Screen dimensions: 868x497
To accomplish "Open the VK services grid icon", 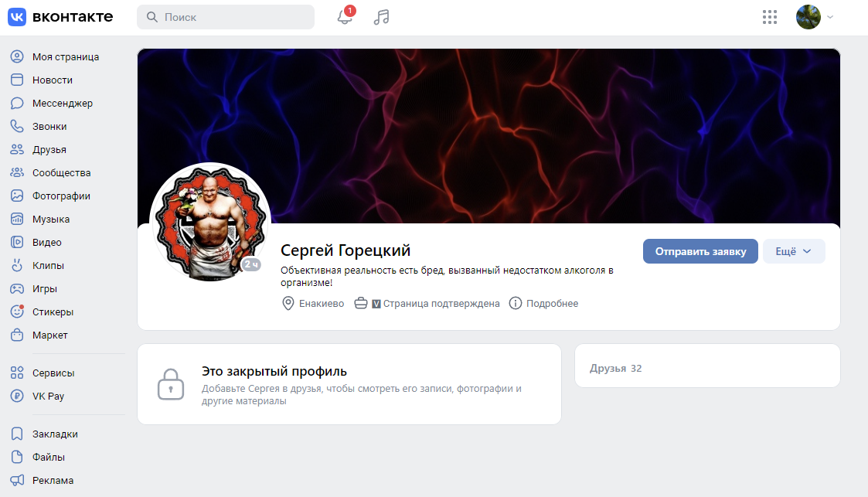I will 770,17.
